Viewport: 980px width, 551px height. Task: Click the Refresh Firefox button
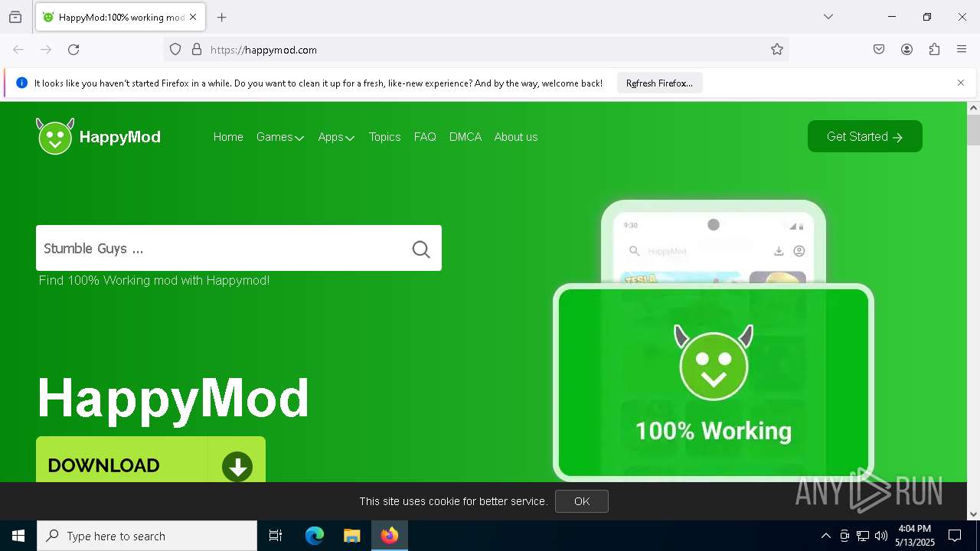[x=659, y=83]
